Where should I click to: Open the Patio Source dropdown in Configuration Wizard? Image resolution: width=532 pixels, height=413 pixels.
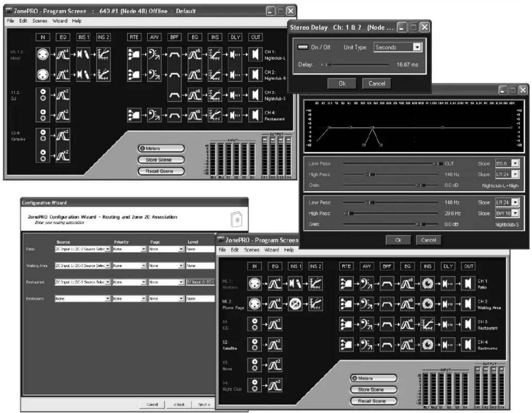pyautogui.click(x=83, y=249)
